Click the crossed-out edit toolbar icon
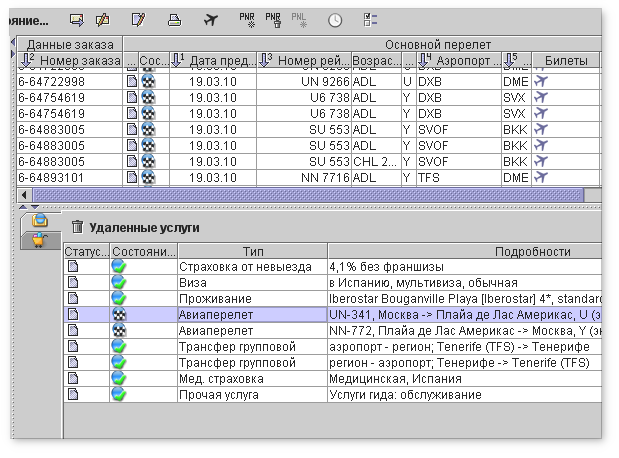The image size is (619, 458). point(103,19)
